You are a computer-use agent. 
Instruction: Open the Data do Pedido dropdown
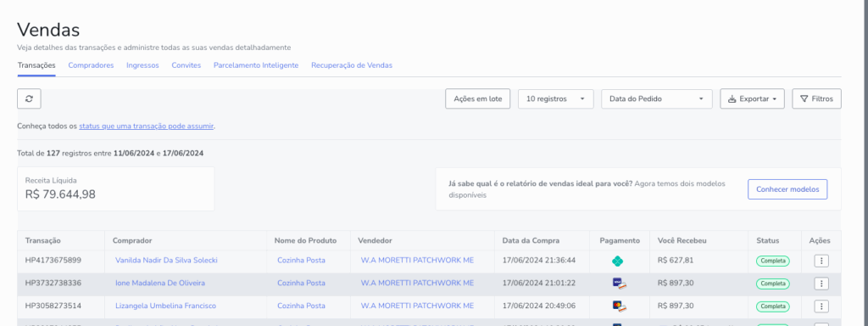click(657, 98)
